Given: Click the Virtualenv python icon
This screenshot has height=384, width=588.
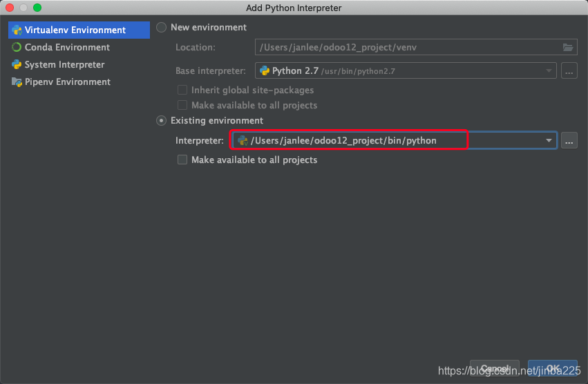Looking at the screenshot, I should coord(17,30).
